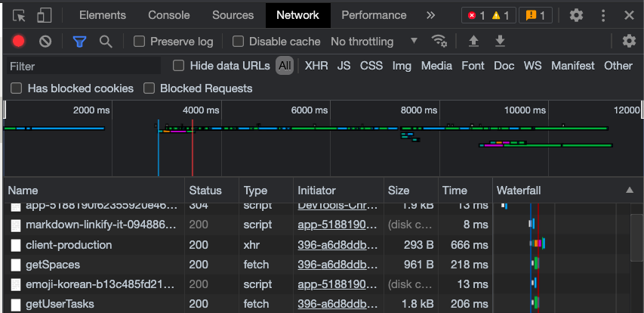The width and height of the screenshot is (644, 313).
Task: Sort by the Initiator column header
Action: pyautogui.click(x=338, y=191)
